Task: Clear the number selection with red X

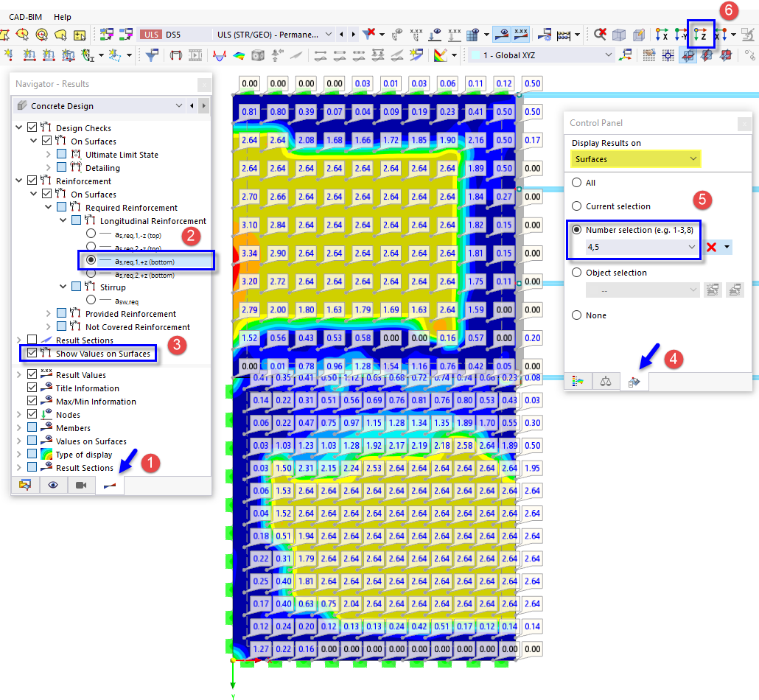Action: pos(711,248)
